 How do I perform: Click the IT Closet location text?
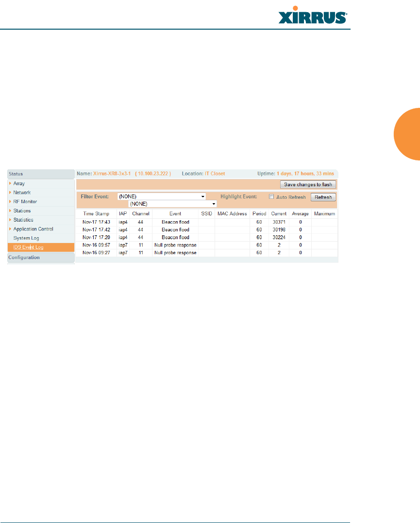215,174
